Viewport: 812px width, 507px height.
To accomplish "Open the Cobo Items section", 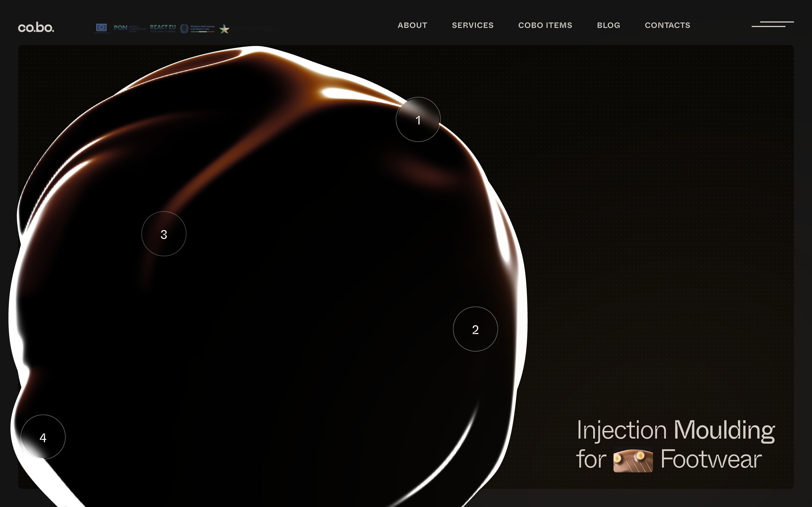I will 545,25.
